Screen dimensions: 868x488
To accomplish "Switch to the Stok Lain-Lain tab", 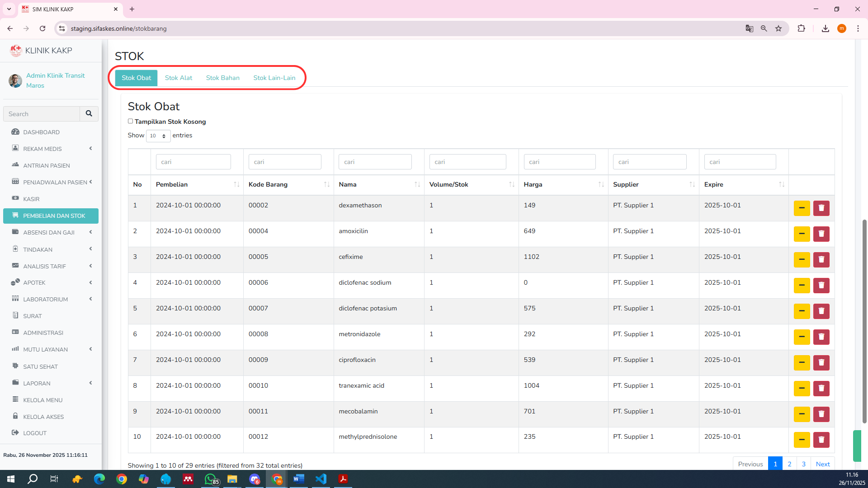I will (x=274, y=78).
